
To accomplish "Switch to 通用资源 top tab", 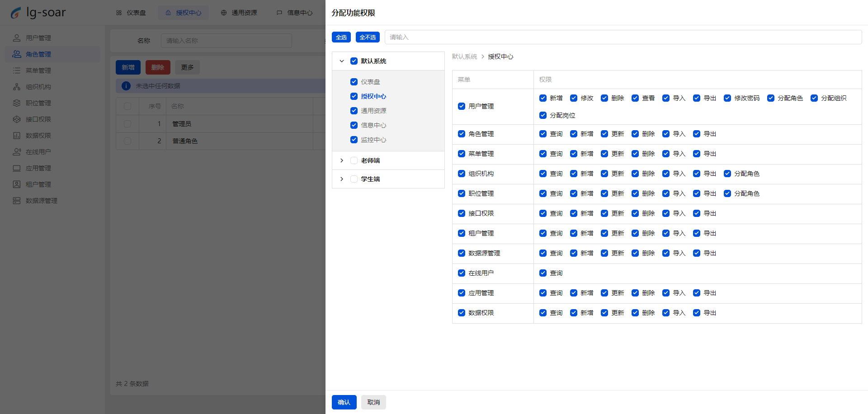I will pos(239,13).
